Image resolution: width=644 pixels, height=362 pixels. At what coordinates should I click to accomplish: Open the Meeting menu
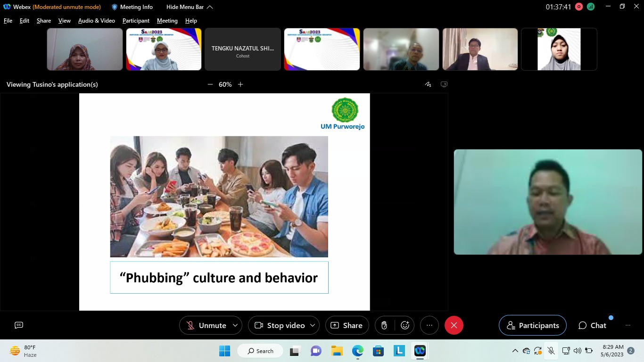tap(167, 21)
